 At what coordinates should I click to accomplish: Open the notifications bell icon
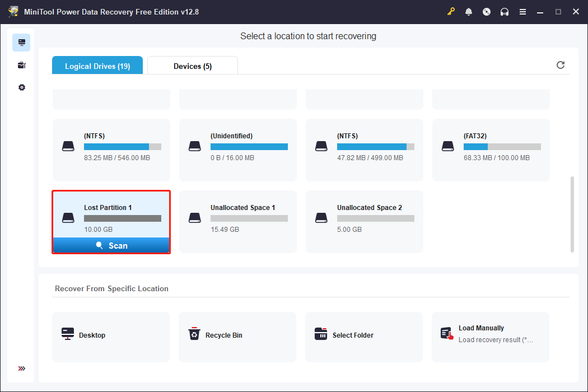pyautogui.click(x=468, y=12)
